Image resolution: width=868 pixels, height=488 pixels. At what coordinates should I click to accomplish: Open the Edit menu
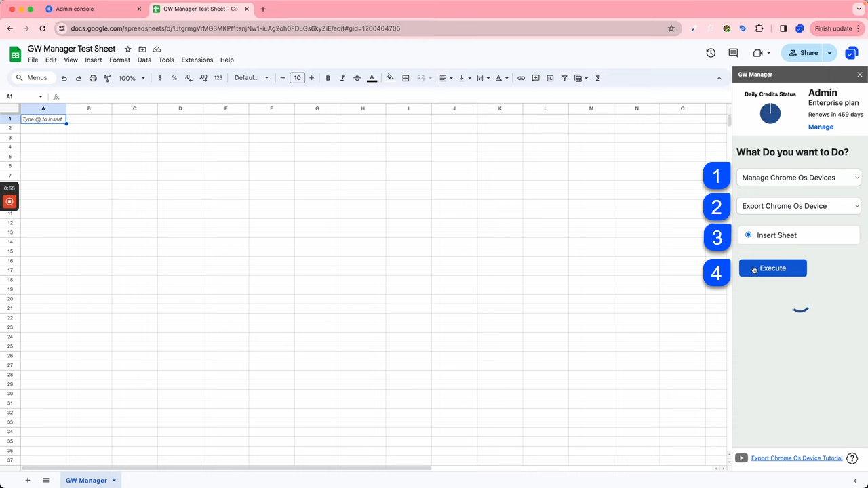[51, 60]
